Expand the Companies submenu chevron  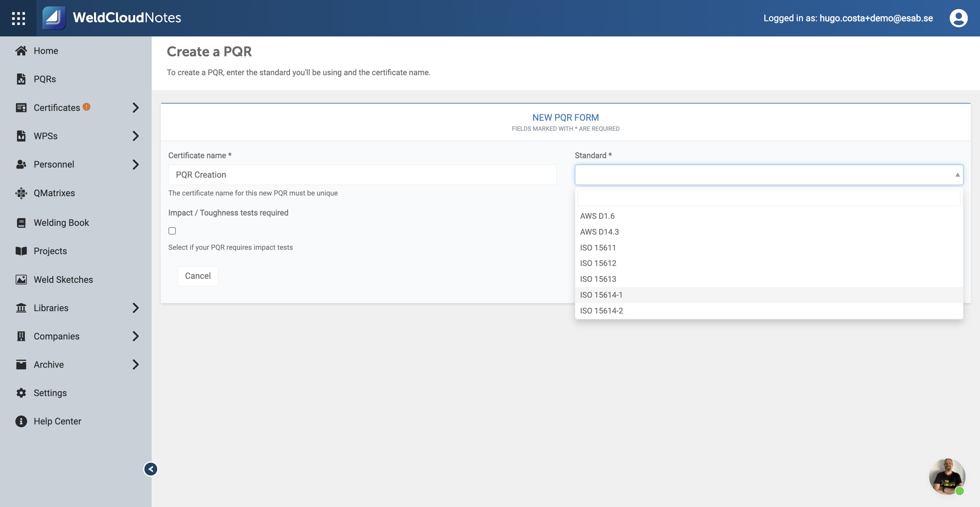pos(135,336)
